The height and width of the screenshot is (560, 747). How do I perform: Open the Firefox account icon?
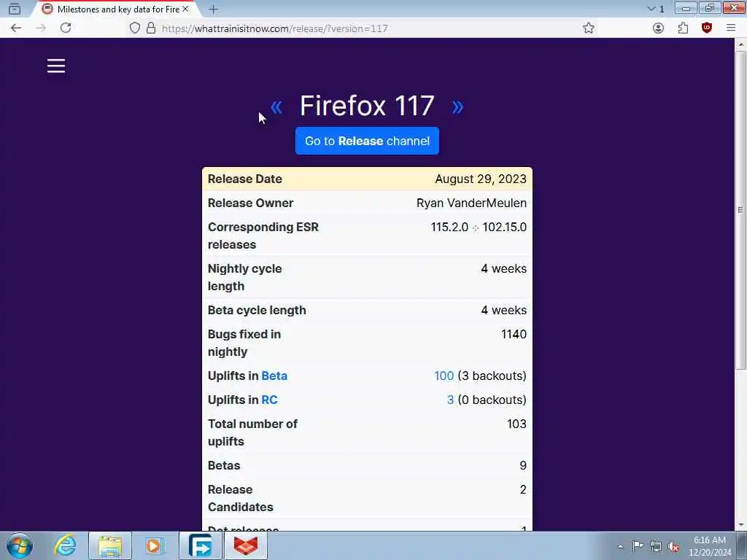pos(659,28)
